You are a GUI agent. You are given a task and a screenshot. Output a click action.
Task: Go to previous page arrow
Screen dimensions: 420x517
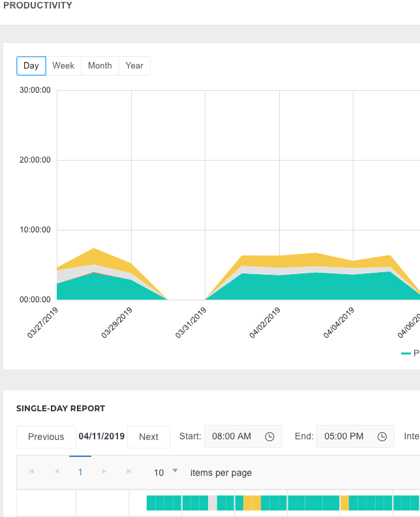coord(57,471)
